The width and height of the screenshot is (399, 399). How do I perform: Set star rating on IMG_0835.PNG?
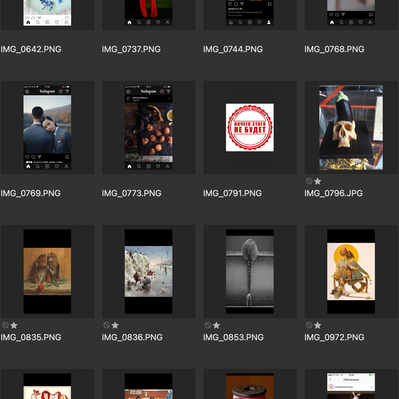[x=14, y=325]
